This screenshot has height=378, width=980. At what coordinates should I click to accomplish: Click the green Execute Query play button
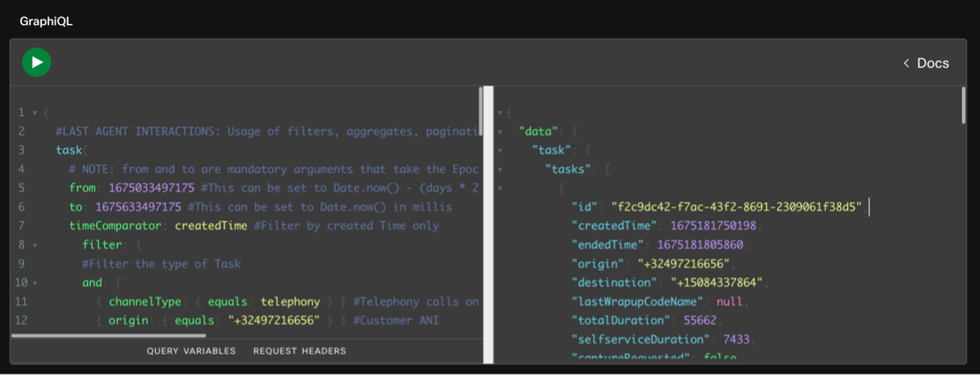click(37, 62)
